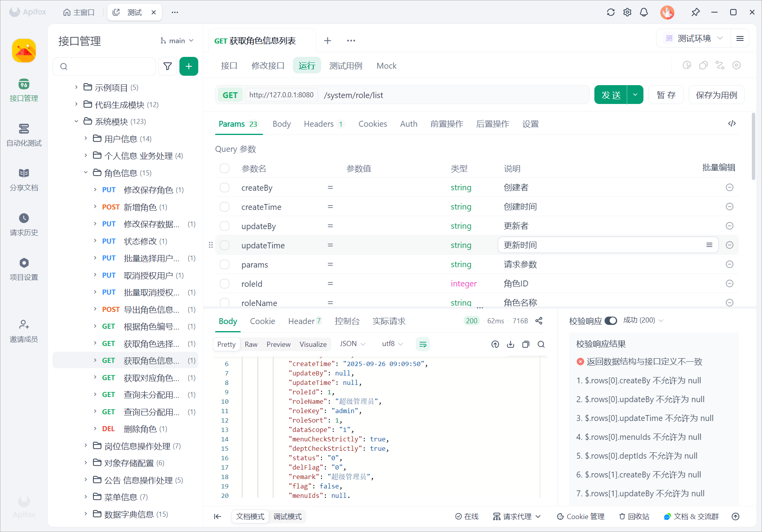Collapse the 角色信息 folder
This screenshot has height=532, width=762.
coord(86,173)
